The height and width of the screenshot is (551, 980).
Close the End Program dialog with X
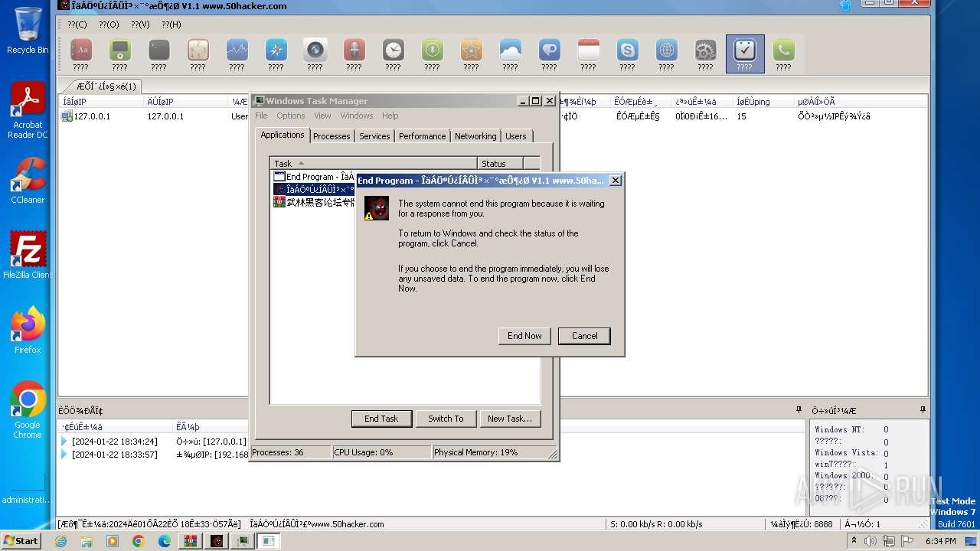click(615, 181)
